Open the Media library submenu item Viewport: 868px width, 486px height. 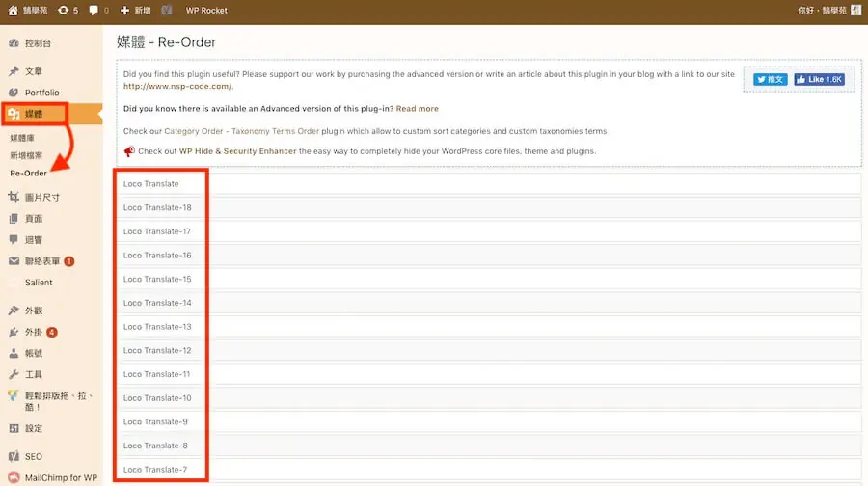(x=22, y=138)
